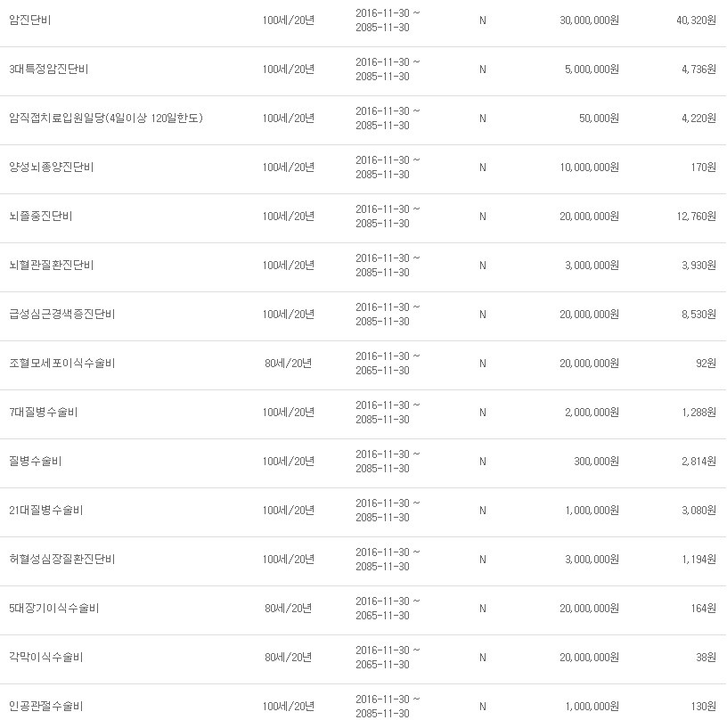This screenshot has width=727, height=728.
Task: Click the 40,320원 premium amount
Action: click(696, 20)
